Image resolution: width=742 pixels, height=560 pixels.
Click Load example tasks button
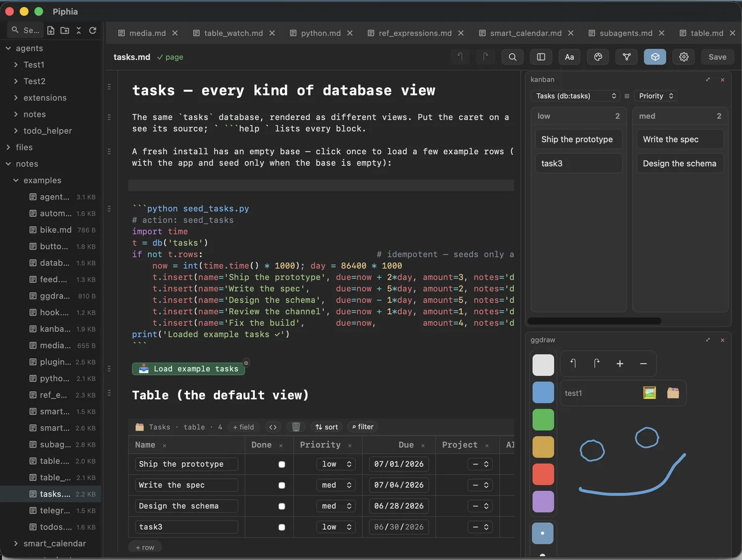tap(188, 369)
